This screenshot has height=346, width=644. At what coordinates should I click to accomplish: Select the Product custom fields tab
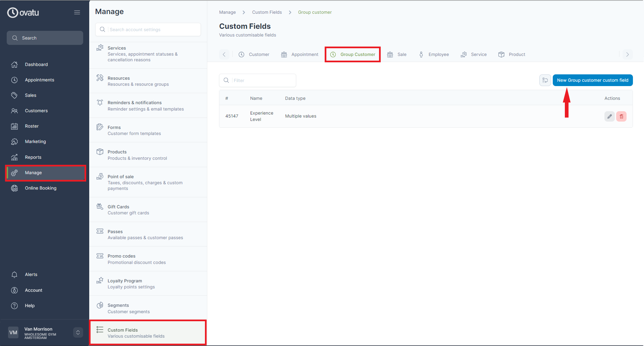point(512,55)
